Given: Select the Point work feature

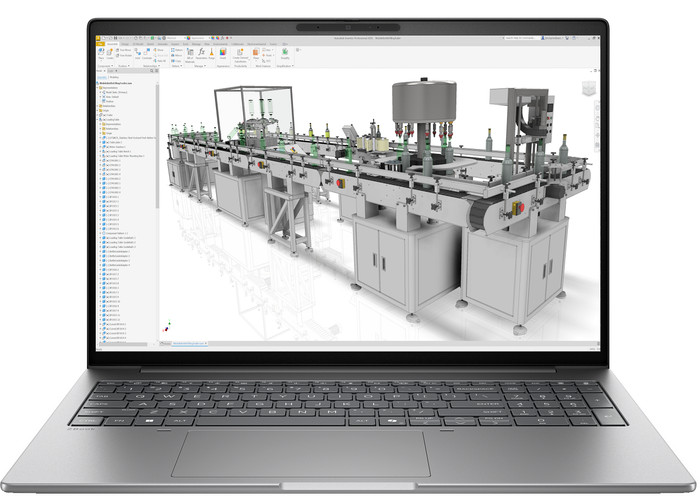Looking at the screenshot, I should pyautogui.click(x=267, y=55).
